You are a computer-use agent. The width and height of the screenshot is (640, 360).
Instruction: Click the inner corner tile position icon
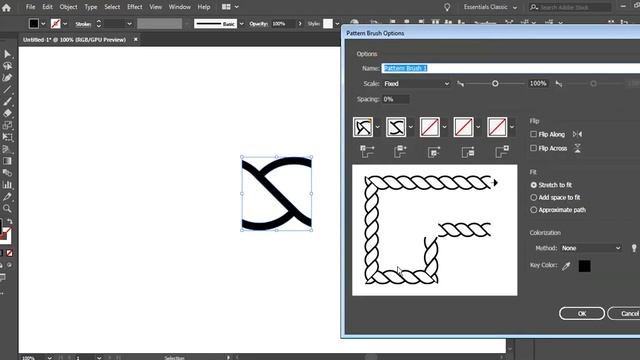(x=434, y=152)
